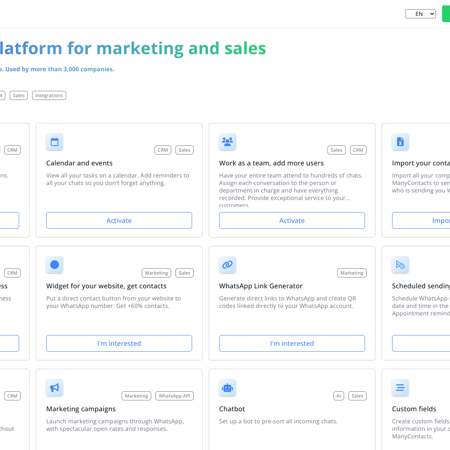Image resolution: width=450 pixels, height=450 pixels.
Task: Click Marketing tag on Marketing campaigns card
Action: [136, 396]
